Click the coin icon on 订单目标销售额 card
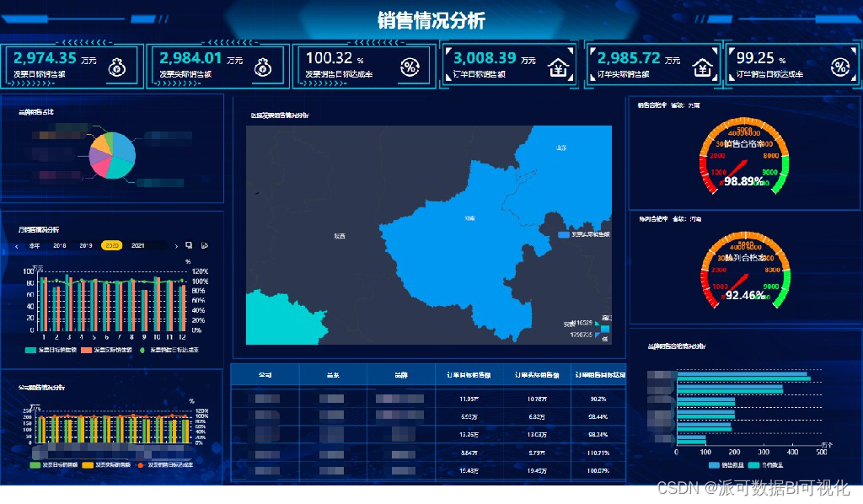Viewport: 863px width, 504px height. coord(559,66)
